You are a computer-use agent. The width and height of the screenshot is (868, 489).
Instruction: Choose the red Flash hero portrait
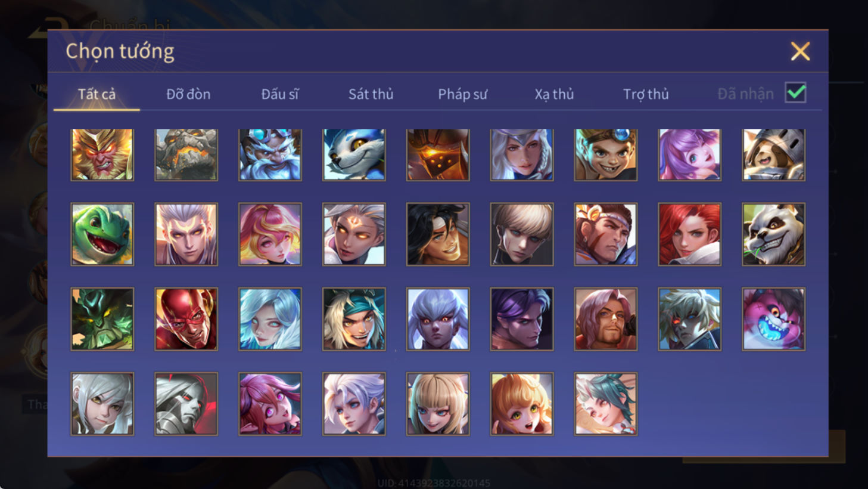(186, 319)
